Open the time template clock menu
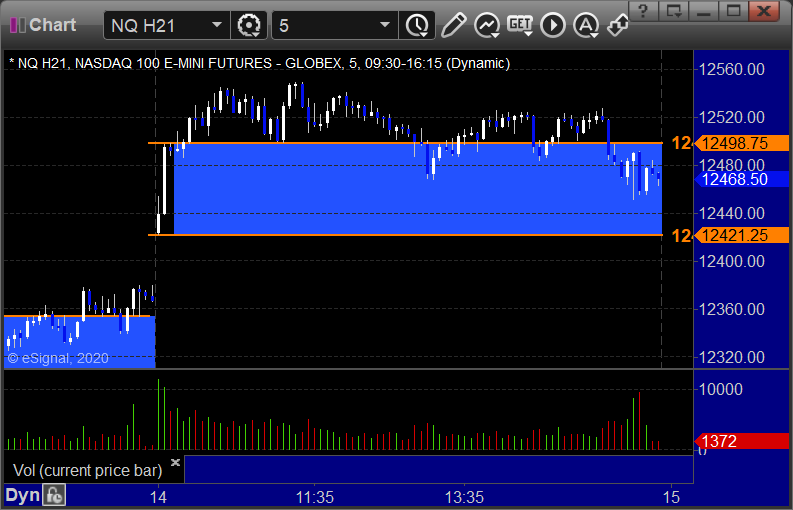 click(417, 25)
